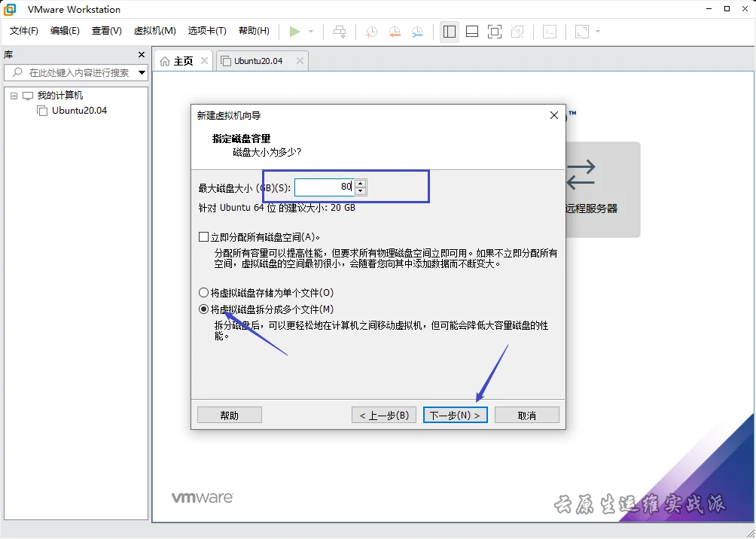Select 将虚拟磁盘拆分成多个文件 radio option
The width and height of the screenshot is (756, 539).
pyautogui.click(x=203, y=309)
